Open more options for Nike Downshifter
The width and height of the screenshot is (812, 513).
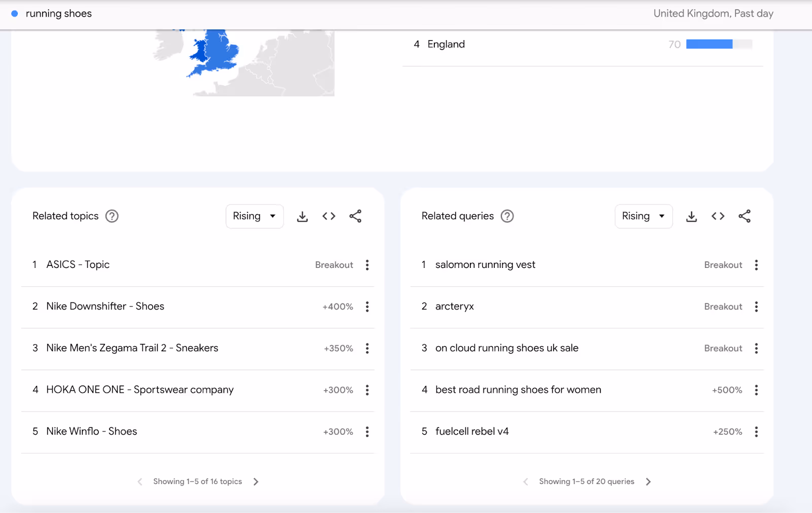(367, 306)
